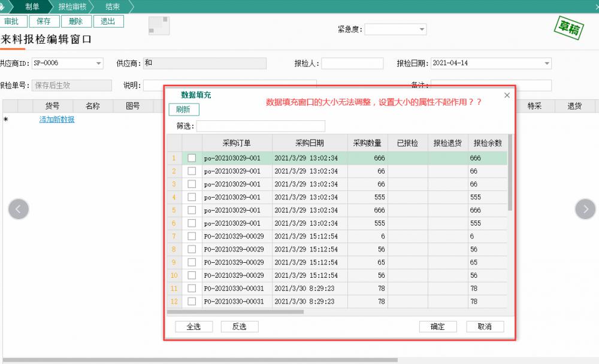Expand the 供应商ID dropdown arrow

(99, 63)
